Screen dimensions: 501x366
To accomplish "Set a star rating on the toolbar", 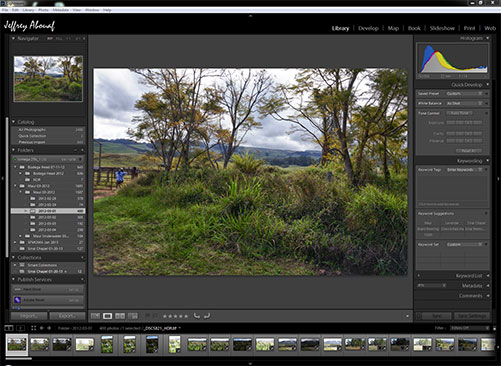I will click(x=175, y=316).
